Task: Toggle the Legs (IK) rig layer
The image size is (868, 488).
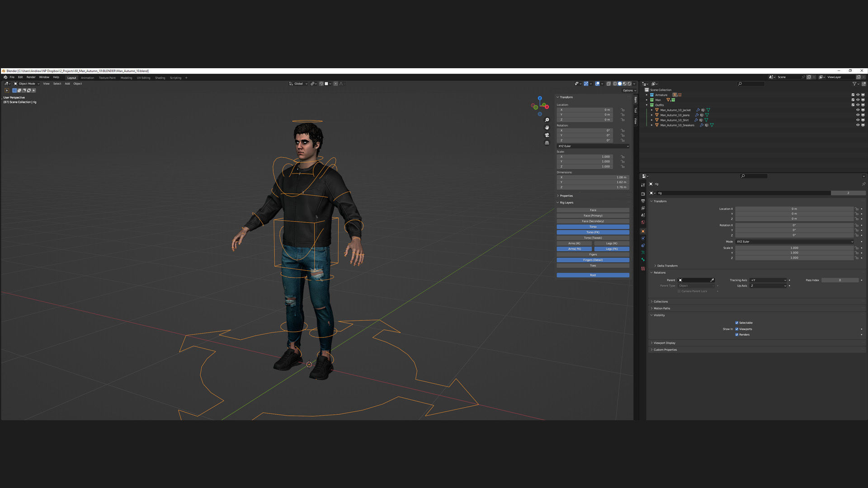Action: tap(611, 244)
